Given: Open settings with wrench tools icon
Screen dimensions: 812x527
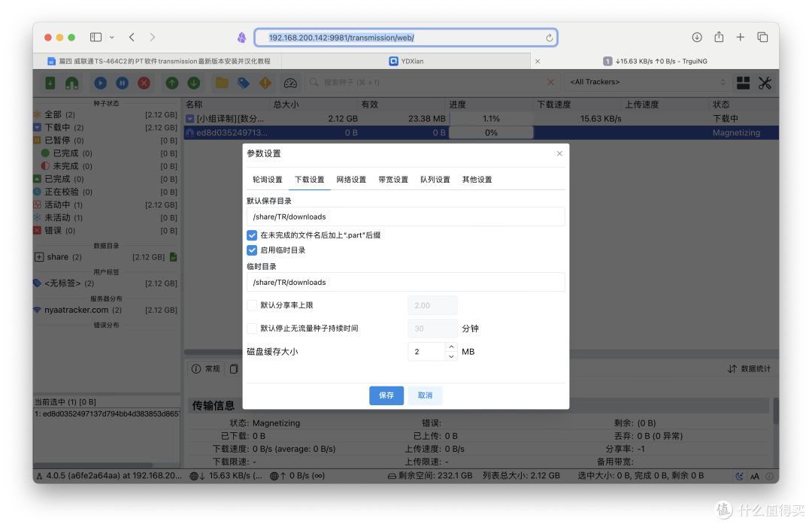Looking at the screenshot, I should coord(765,83).
